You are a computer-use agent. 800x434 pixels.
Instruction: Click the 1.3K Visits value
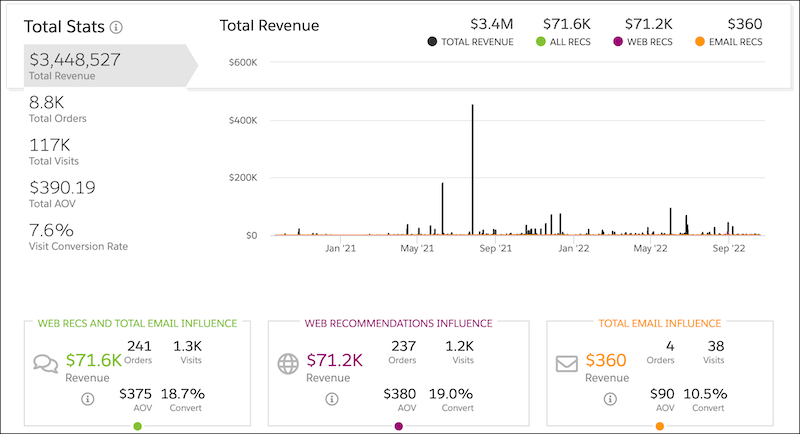click(187, 346)
